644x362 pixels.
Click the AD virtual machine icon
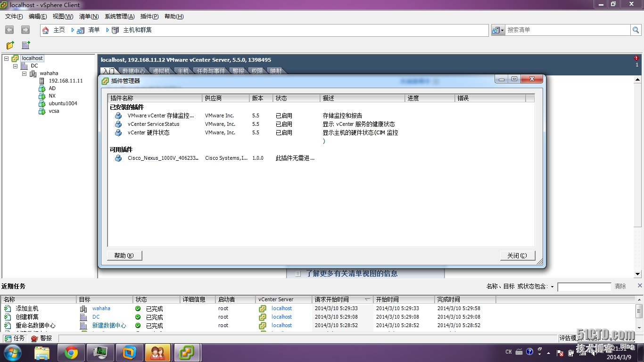coord(42,89)
